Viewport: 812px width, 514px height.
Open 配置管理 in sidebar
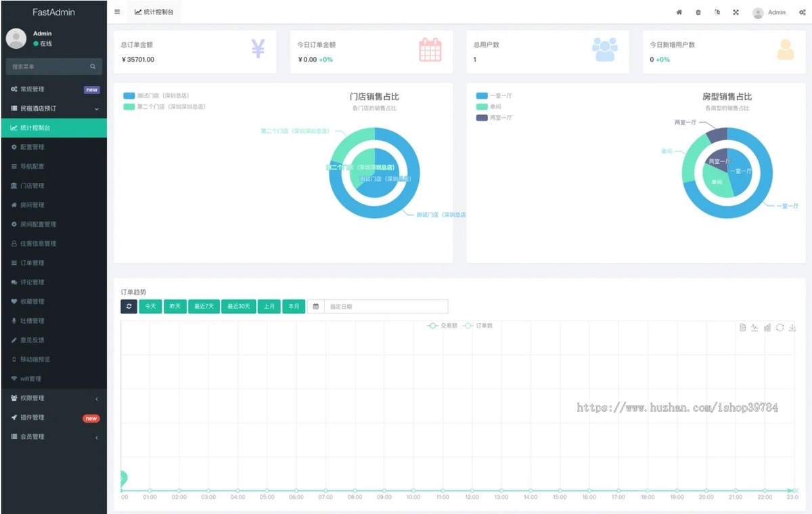pyautogui.click(x=53, y=147)
